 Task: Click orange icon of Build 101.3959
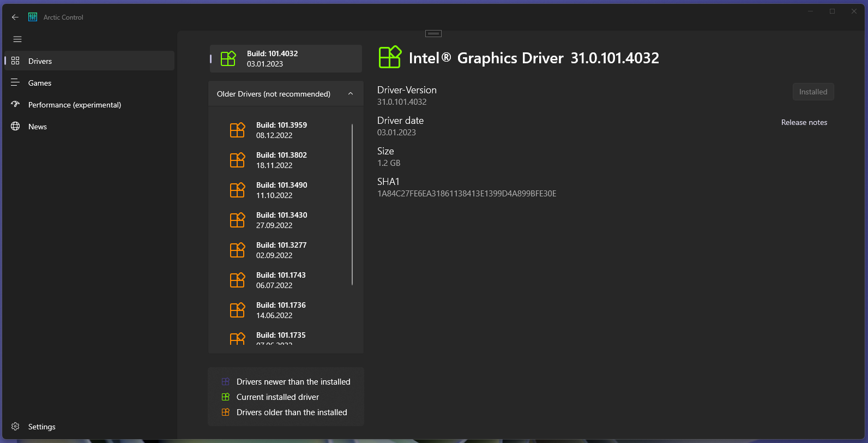(237, 130)
